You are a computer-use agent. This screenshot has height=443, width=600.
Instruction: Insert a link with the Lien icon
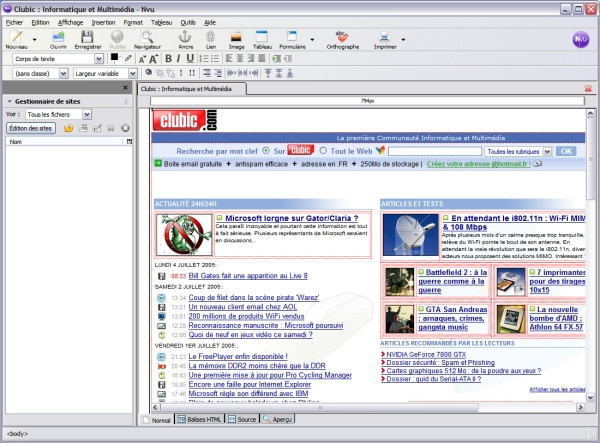pos(210,37)
